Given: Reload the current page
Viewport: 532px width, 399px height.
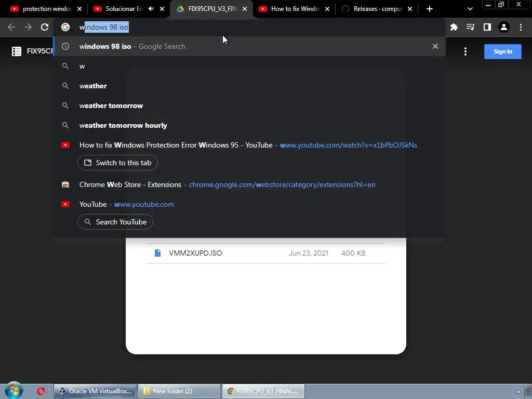Looking at the screenshot, I should [45, 27].
